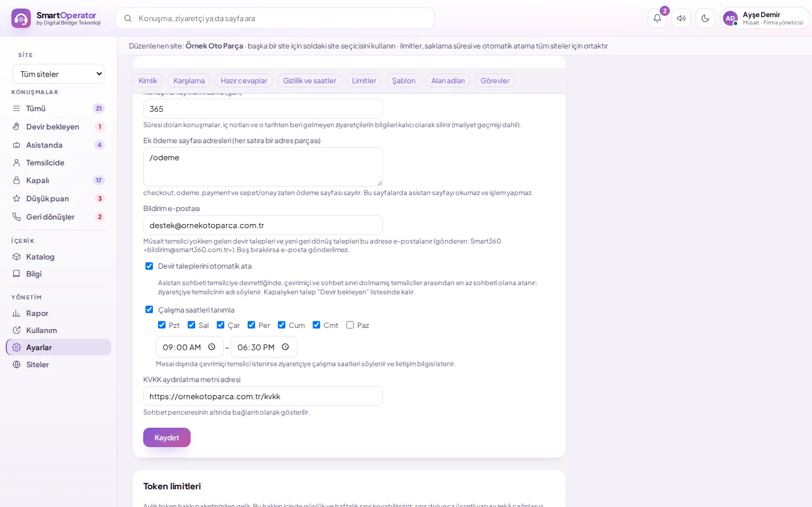Click the top search box
The image size is (812, 507).
[x=275, y=18]
